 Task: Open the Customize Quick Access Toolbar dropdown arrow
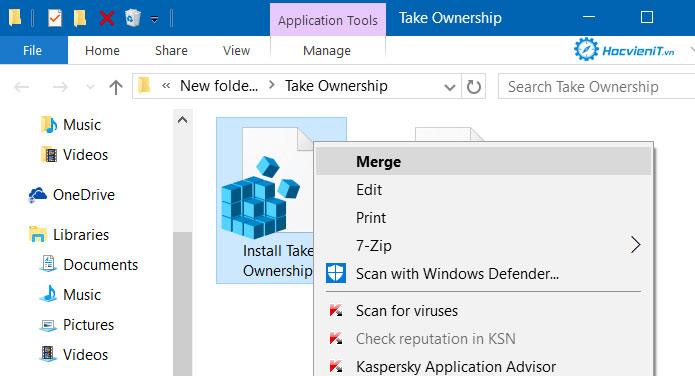[x=154, y=19]
